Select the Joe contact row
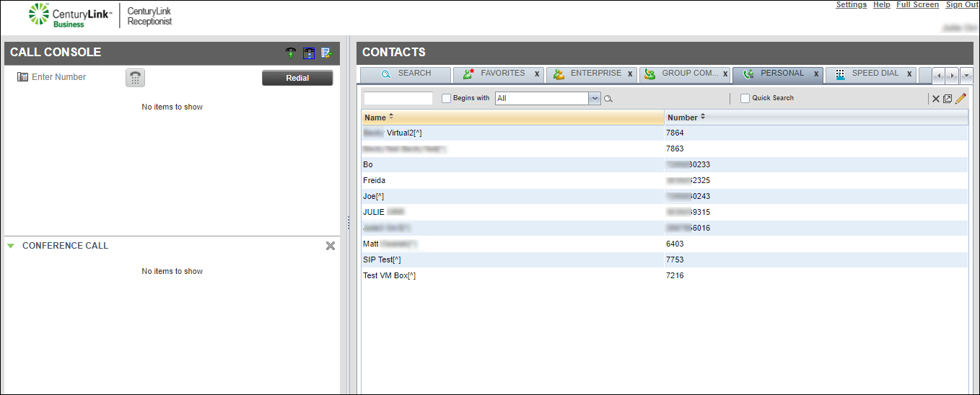This screenshot has width=980, height=395. 665,196
